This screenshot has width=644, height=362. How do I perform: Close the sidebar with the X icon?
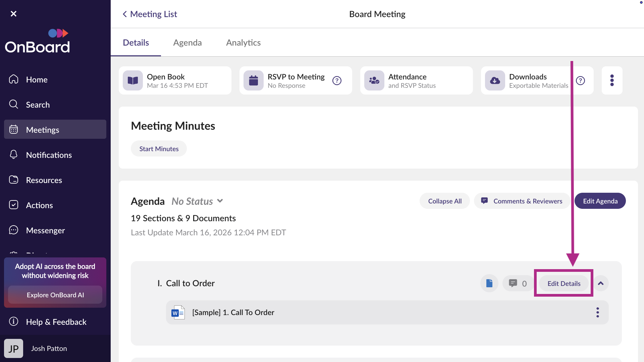tap(13, 14)
